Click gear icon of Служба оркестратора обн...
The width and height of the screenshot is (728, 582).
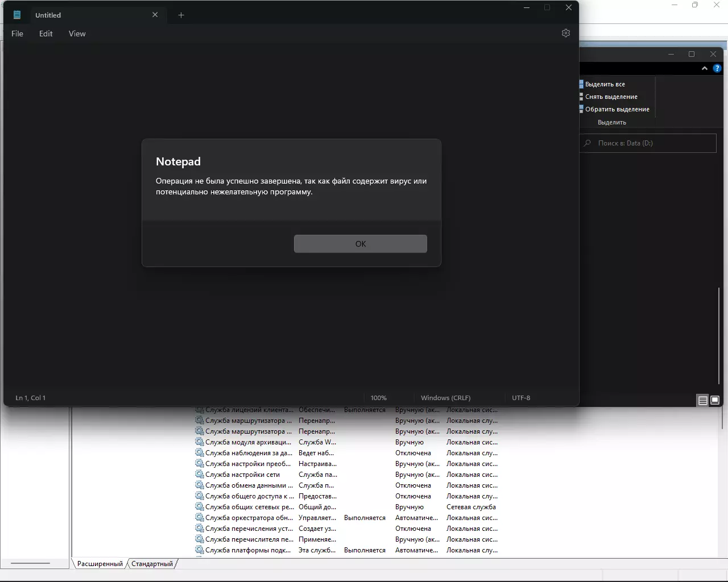pyautogui.click(x=199, y=517)
